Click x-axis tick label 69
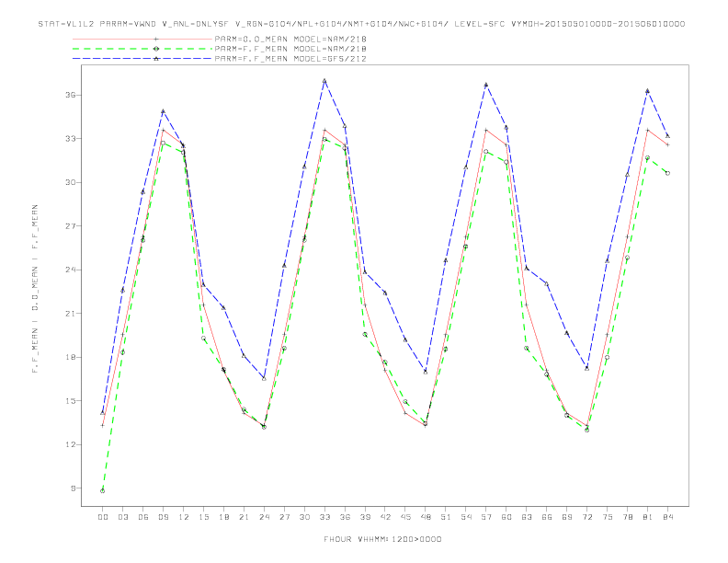This screenshot has height=563, width=728. coord(567,517)
